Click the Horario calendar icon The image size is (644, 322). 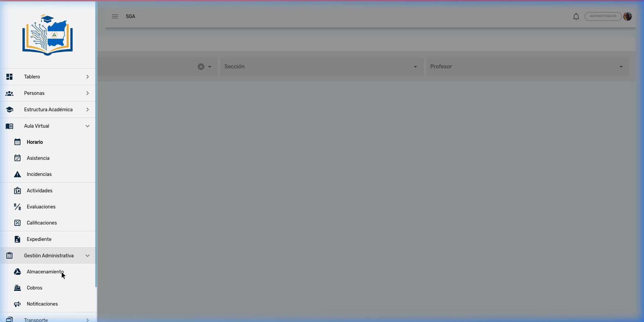pyautogui.click(x=17, y=142)
